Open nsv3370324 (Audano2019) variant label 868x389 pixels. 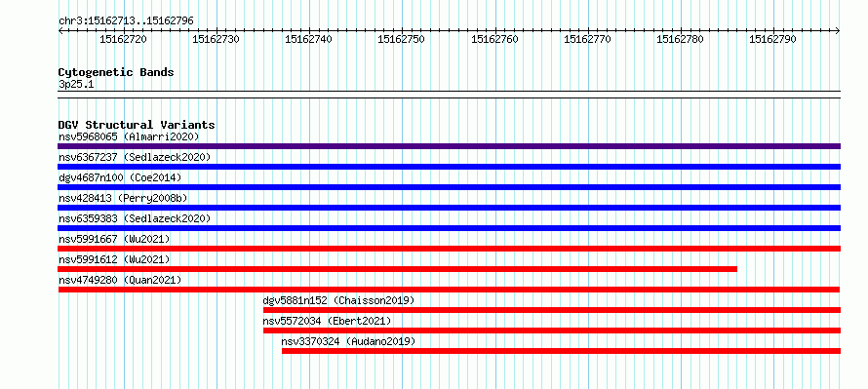pyautogui.click(x=348, y=341)
